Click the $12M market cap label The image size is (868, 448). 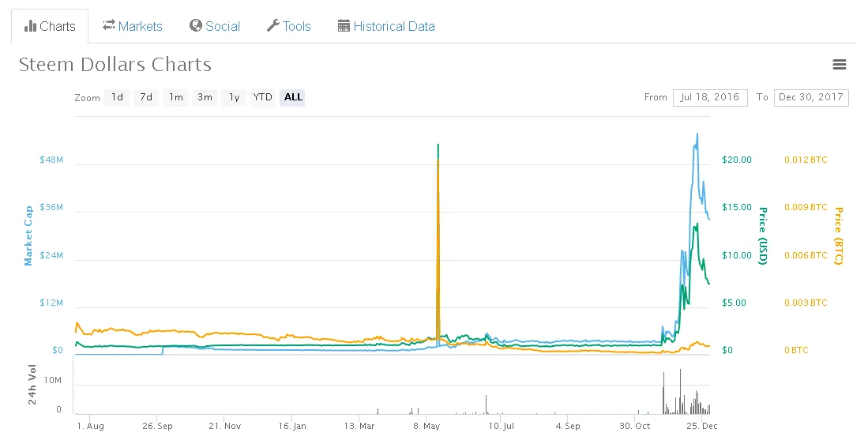click(x=51, y=303)
